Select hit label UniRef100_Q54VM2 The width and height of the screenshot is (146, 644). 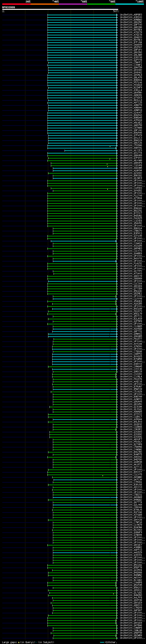(131, 223)
